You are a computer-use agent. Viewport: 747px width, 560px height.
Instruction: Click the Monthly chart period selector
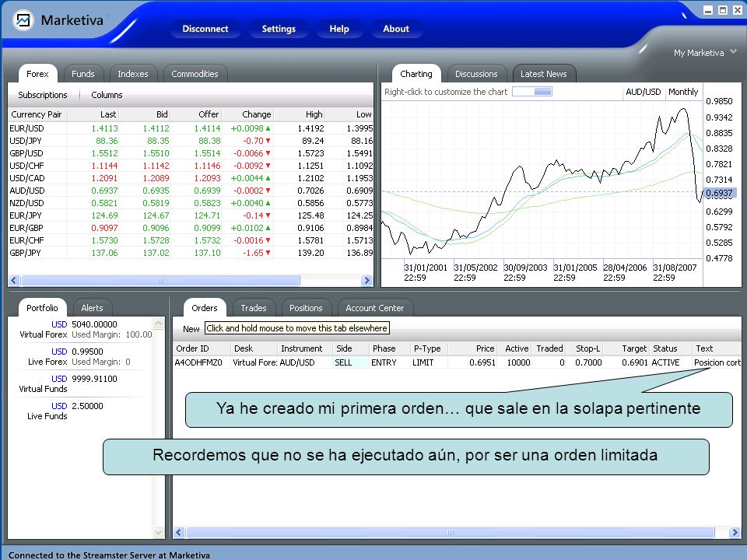coord(683,92)
